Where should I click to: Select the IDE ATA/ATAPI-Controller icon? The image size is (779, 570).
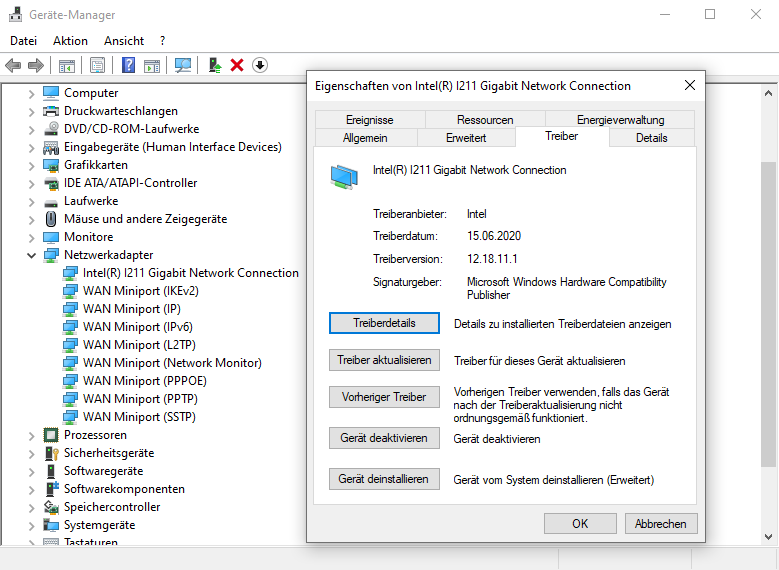coord(51,183)
